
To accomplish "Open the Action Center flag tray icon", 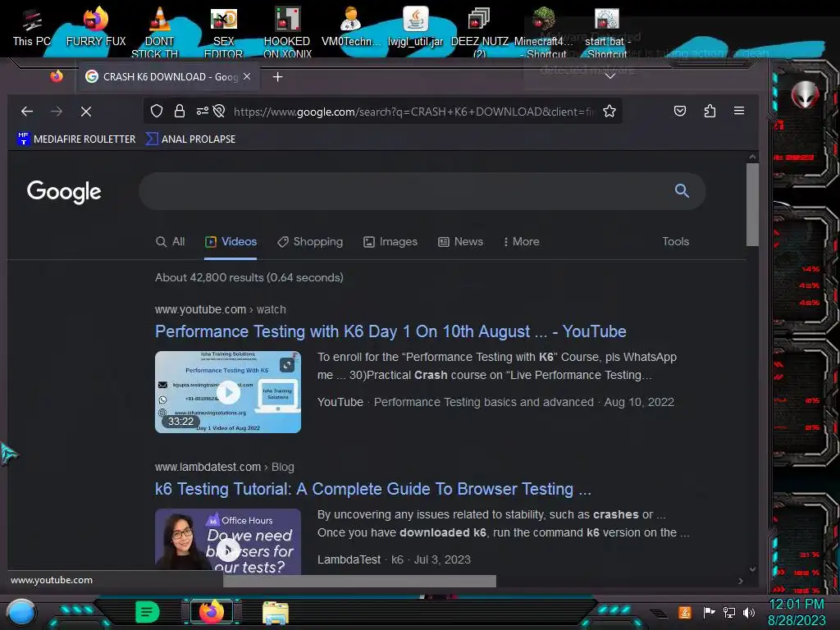I will click(709, 612).
